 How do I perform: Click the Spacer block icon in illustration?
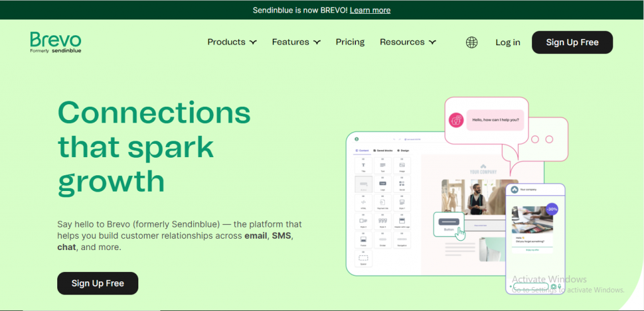coord(364,258)
